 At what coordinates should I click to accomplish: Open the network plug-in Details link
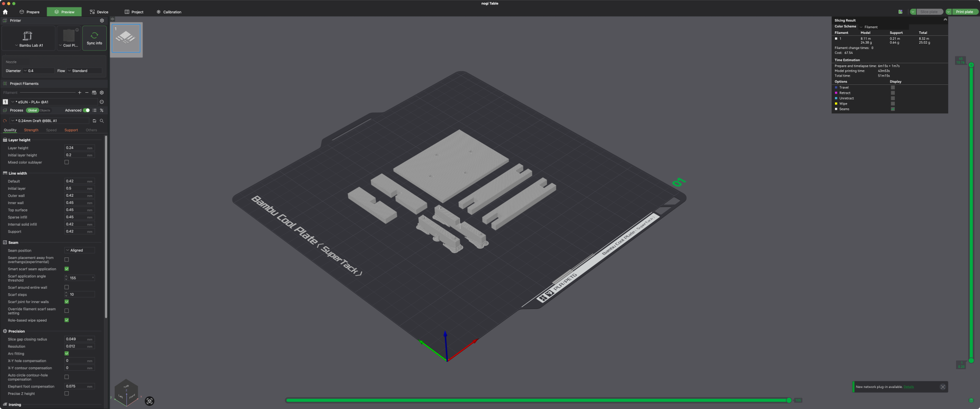pyautogui.click(x=908, y=387)
